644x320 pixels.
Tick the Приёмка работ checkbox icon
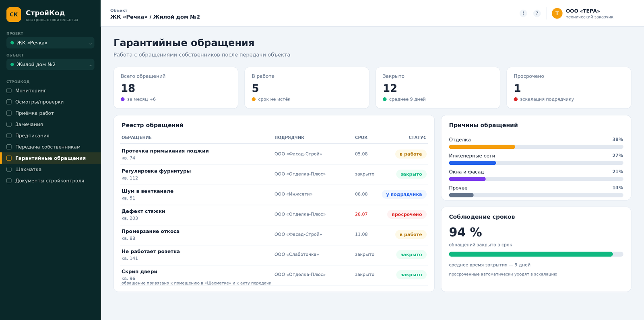[x=9, y=113]
